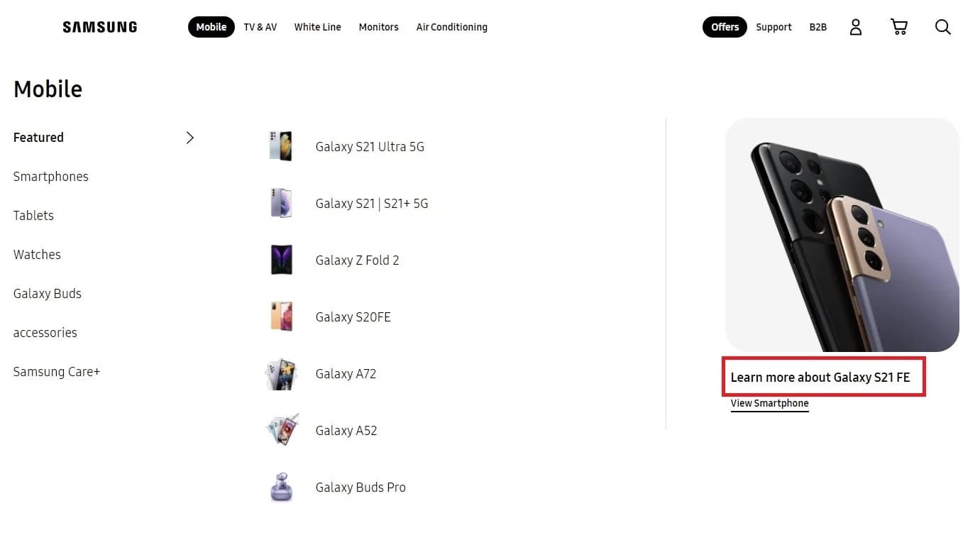Click the Support link
980x550 pixels.
pyautogui.click(x=773, y=26)
